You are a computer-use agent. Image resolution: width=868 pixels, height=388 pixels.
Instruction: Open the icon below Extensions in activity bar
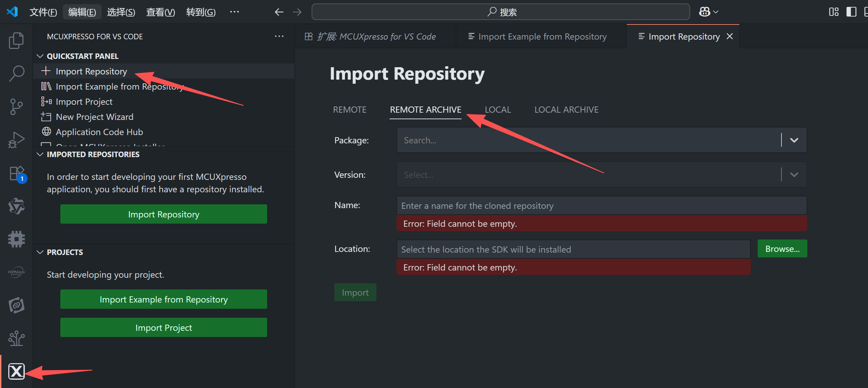(x=16, y=206)
